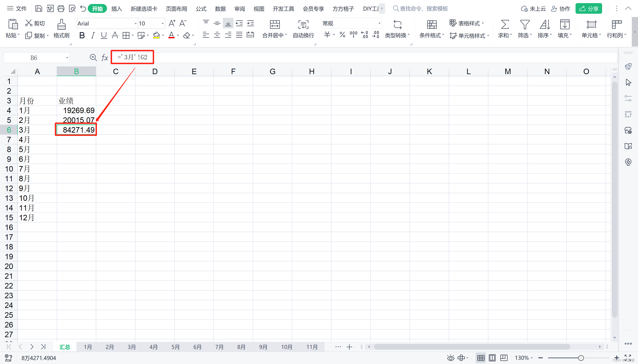638x364 pixels.
Task: Click the percent style icon
Action: pyautogui.click(x=342, y=35)
